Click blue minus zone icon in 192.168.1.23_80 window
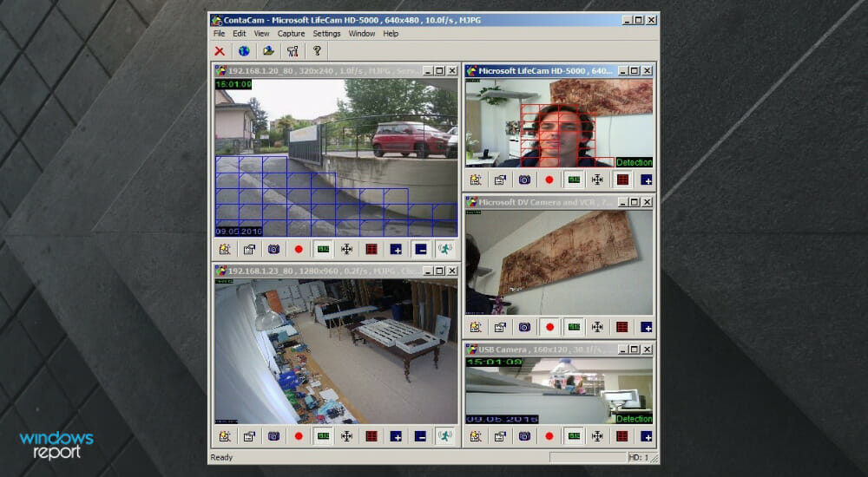The height and width of the screenshot is (477, 868). pyautogui.click(x=420, y=436)
